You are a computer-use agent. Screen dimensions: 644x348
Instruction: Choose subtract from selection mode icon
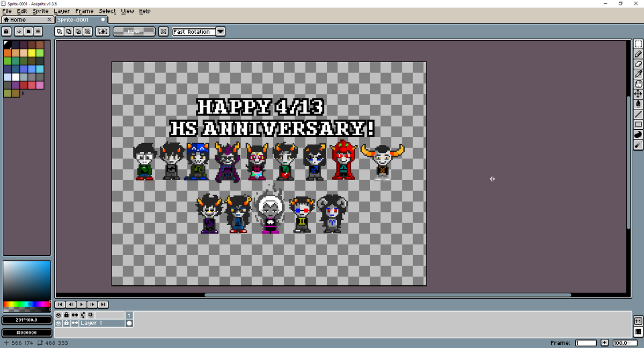point(78,32)
